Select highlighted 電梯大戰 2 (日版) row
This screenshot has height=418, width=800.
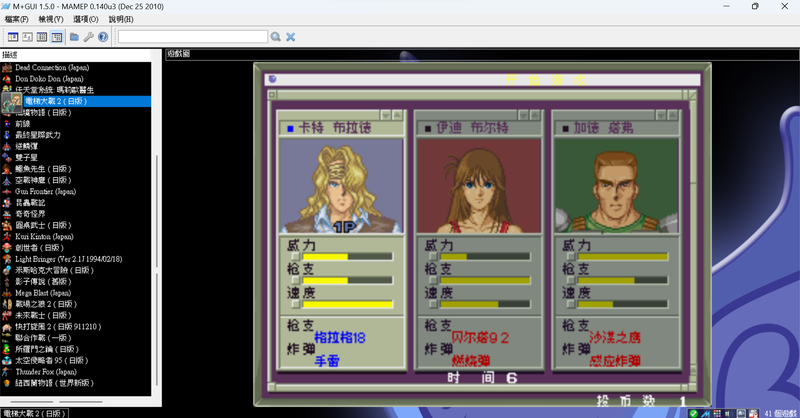click(76, 101)
